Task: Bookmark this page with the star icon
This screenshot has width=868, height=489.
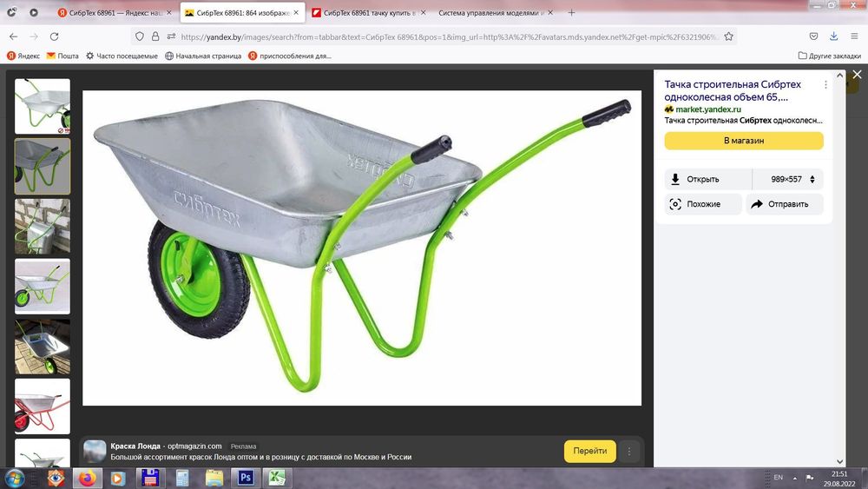Action: pyautogui.click(x=729, y=36)
